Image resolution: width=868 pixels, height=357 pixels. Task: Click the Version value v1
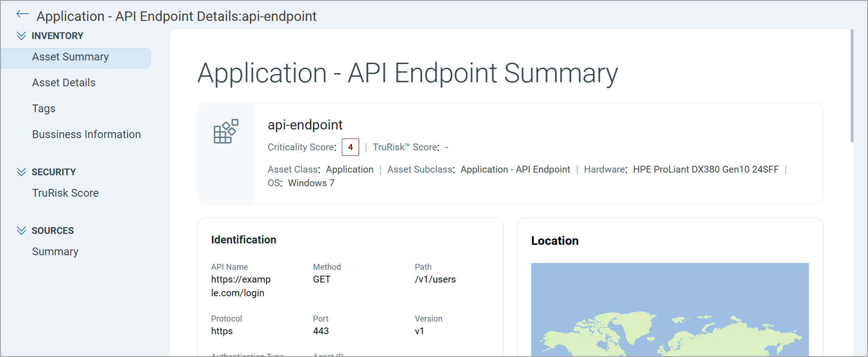coord(419,331)
